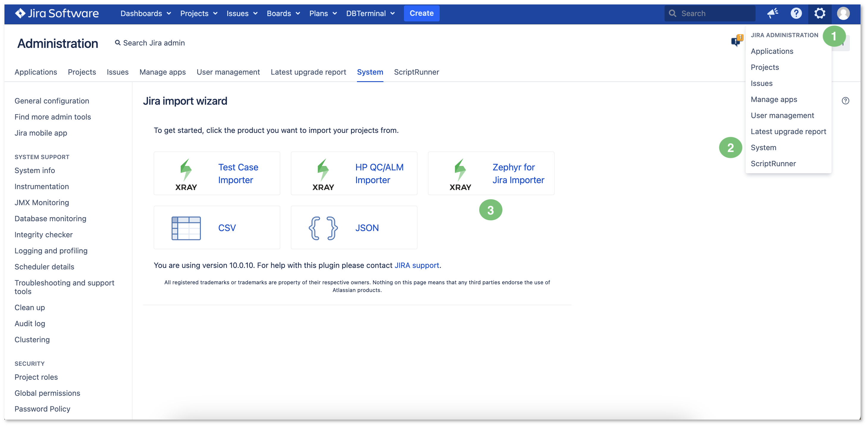The width and height of the screenshot is (868, 427).
Task: Expand the Plans dropdown
Action: click(323, 13)
